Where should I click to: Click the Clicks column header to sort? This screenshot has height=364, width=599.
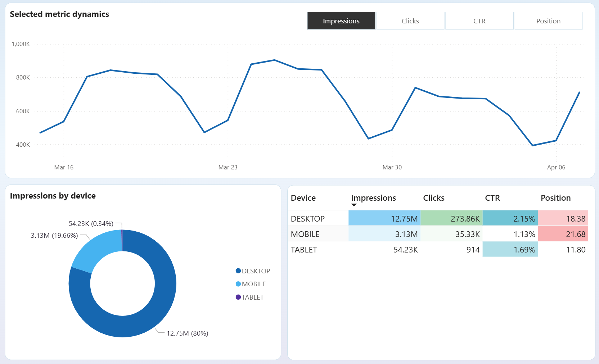[x=433, y=198]
